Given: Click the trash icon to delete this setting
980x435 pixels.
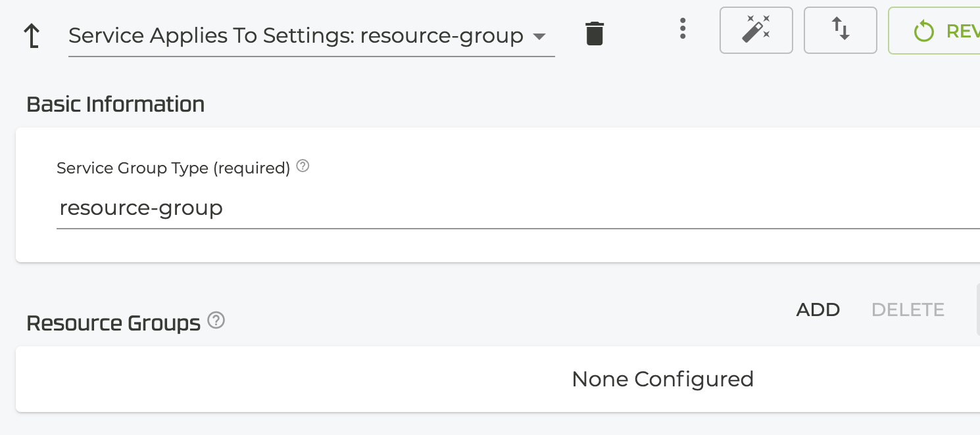Looking at the screenshot, I should tap(595, 34).
